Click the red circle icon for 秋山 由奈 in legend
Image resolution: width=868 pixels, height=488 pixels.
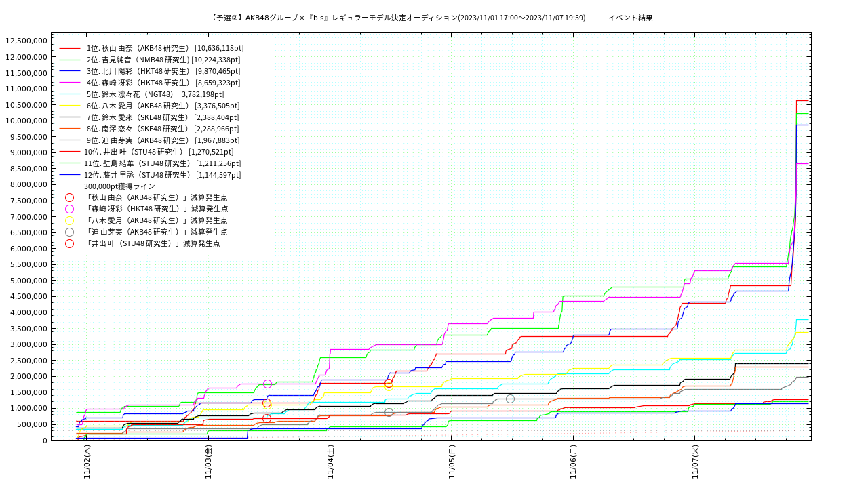pyautogui.click(x=69, y=198)
